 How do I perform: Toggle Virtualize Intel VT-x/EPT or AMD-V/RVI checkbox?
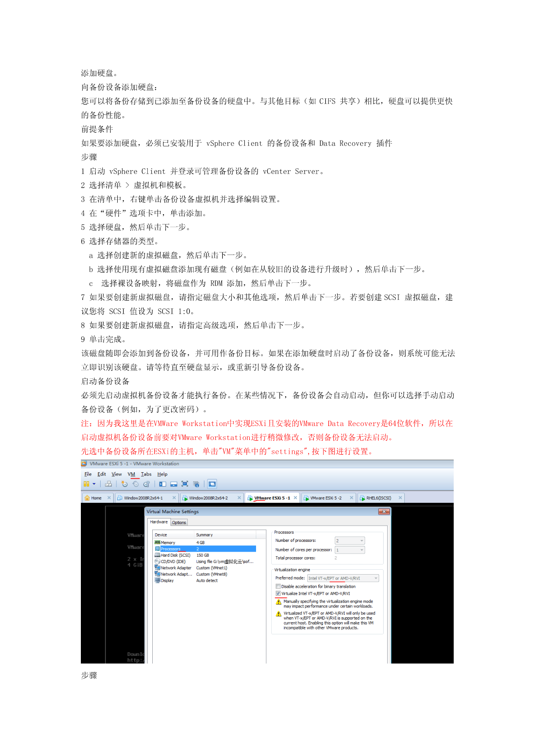click(x=278, y=593)
